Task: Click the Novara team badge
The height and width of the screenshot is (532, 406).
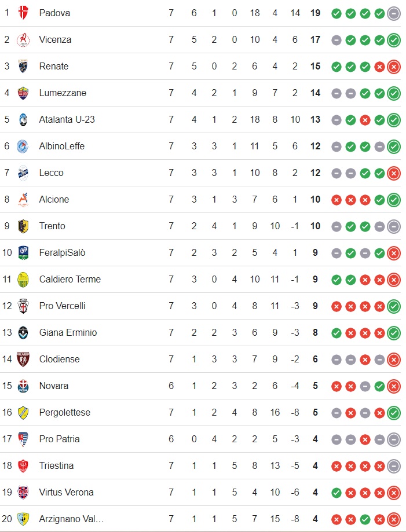Action: [x=23, y=386]
